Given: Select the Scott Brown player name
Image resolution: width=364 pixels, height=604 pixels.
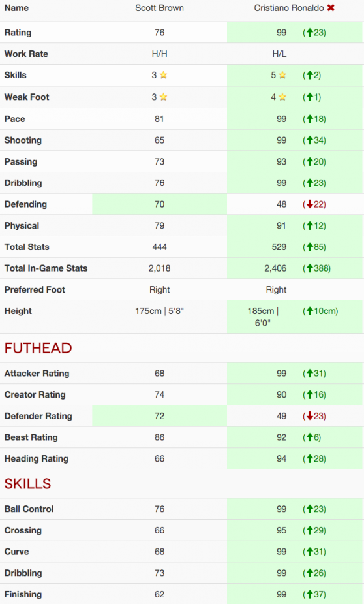Looking at the screenshot, I should pos(159,8).
